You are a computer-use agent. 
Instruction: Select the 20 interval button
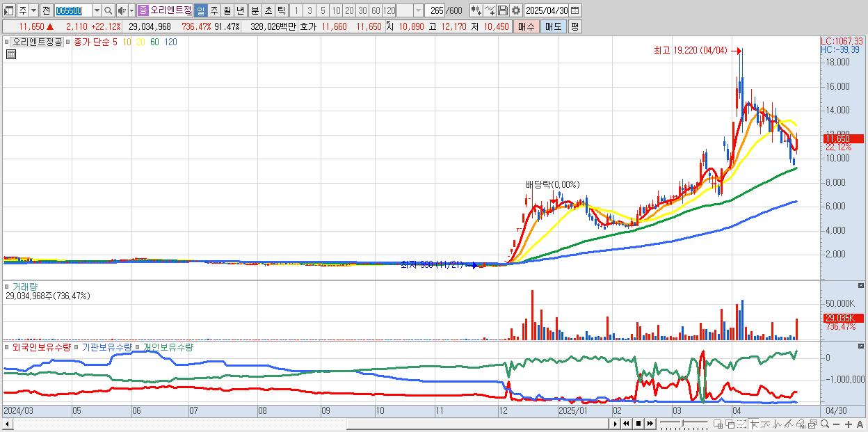pyautogui.click(x=349, y=10)
